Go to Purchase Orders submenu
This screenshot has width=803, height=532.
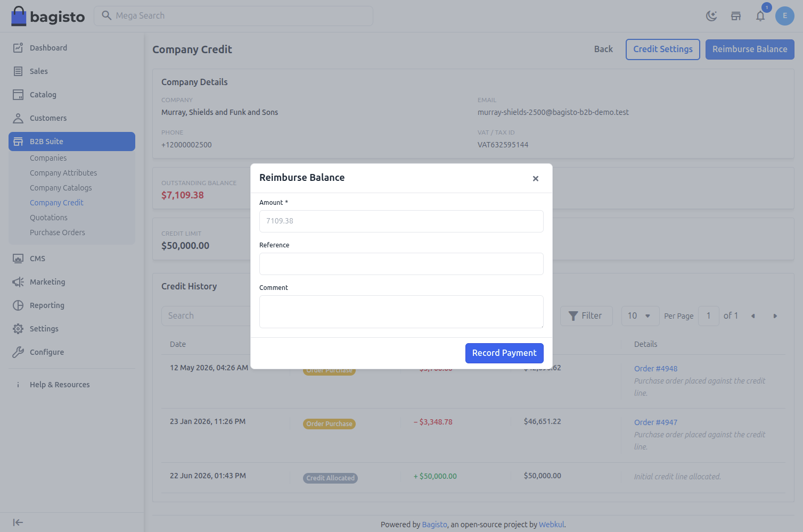pos(58,232)
